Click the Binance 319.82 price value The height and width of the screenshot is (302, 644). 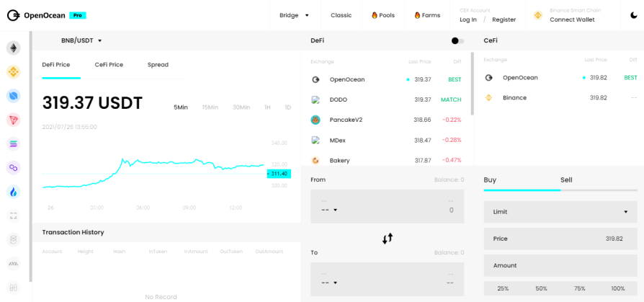599,98
